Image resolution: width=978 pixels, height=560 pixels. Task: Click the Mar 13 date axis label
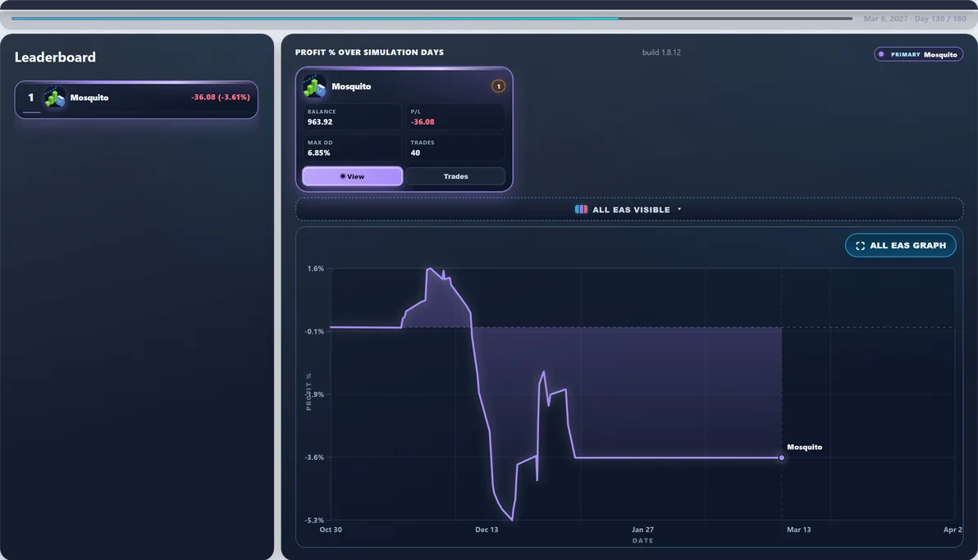click(x=798, y=530)
